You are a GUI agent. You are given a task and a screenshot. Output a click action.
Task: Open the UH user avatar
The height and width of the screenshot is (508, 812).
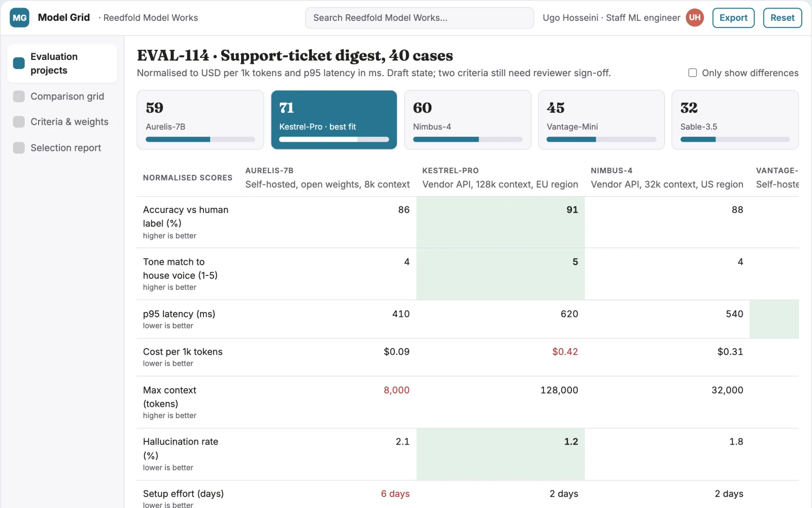(695, 18)
